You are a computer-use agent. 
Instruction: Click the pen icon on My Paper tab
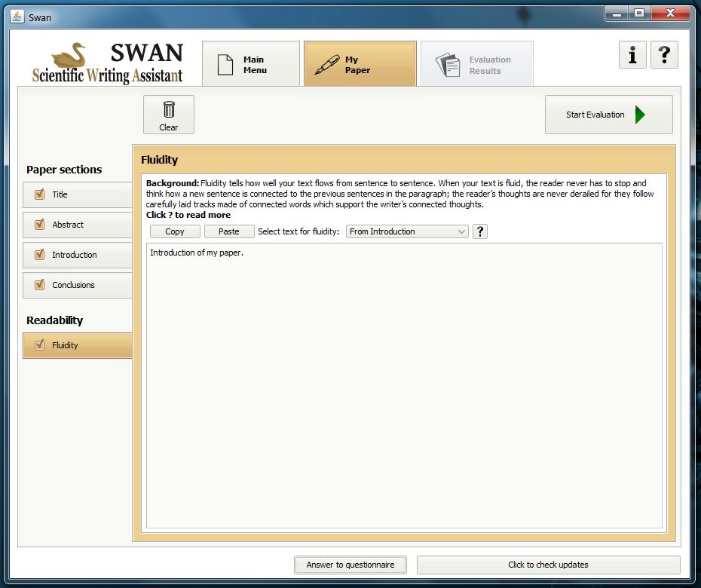[327, 64]
